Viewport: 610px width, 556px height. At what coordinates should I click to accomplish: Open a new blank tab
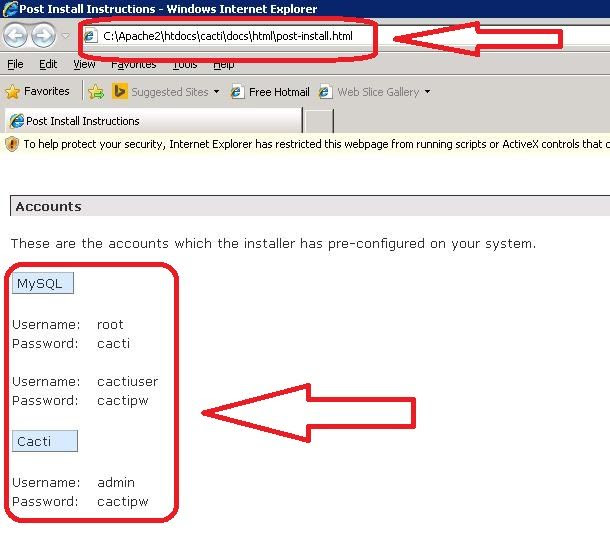(319, 121)
